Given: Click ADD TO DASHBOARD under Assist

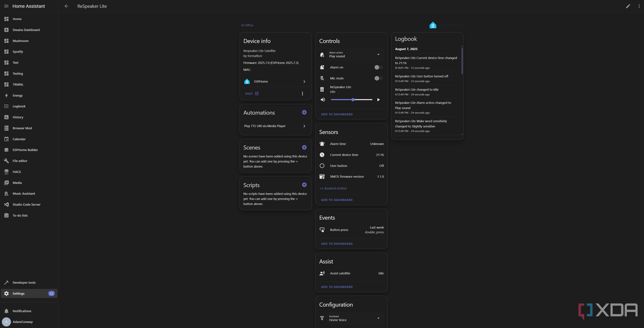Looking at the screenshot, I should [337, 287].
